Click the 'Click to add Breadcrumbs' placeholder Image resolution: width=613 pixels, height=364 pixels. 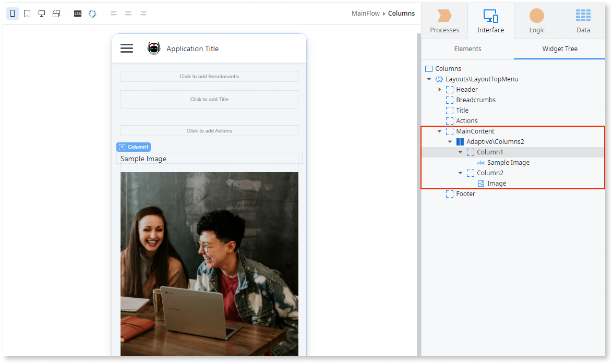click(x=209, y=77)
